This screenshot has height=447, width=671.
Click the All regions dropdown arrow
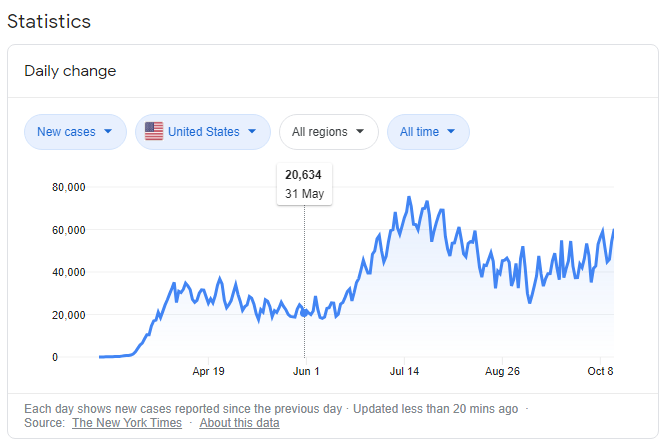360,131
